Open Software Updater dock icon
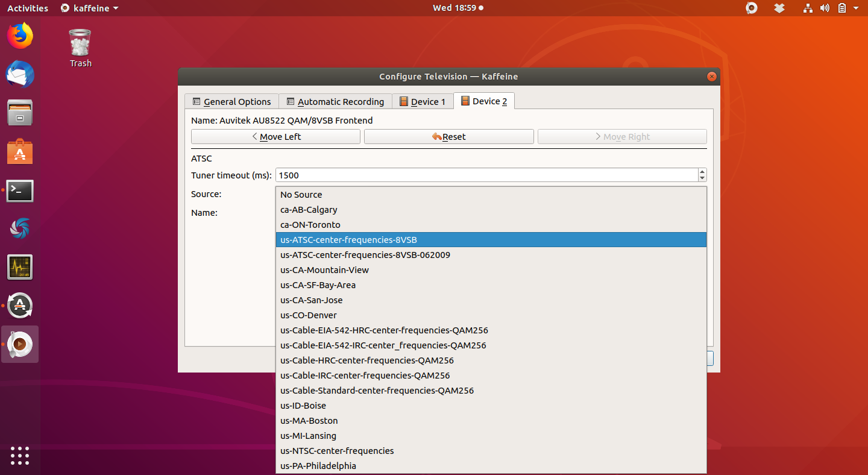The height and width of the screenshot is (475, 868). [x=20, y=306]
